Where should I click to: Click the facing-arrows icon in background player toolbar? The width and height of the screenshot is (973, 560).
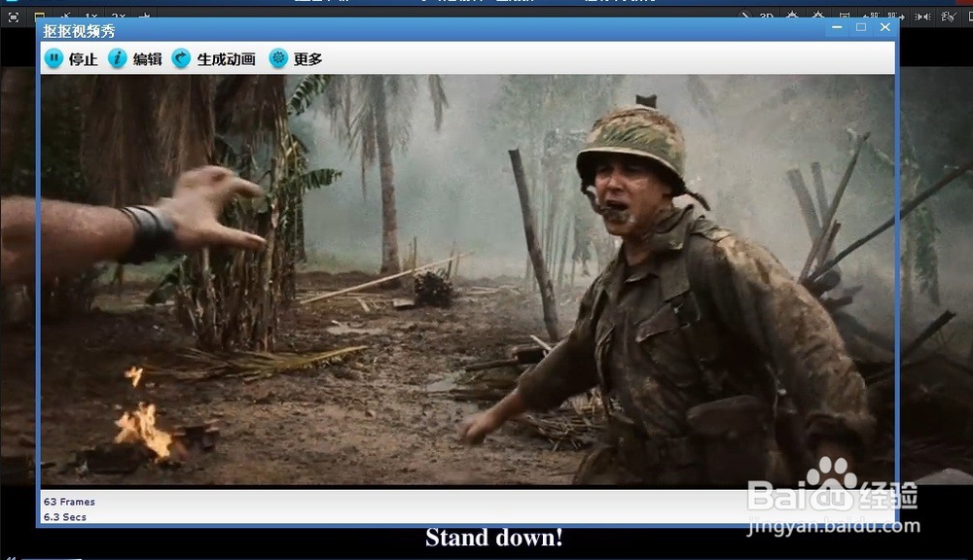coord(922,17)
